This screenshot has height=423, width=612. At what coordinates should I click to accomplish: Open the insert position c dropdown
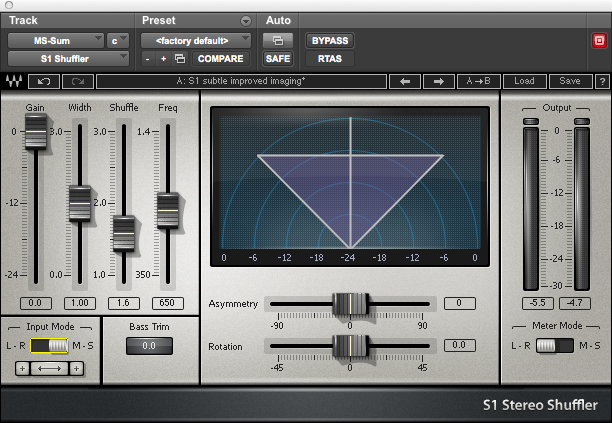point(117,41)
